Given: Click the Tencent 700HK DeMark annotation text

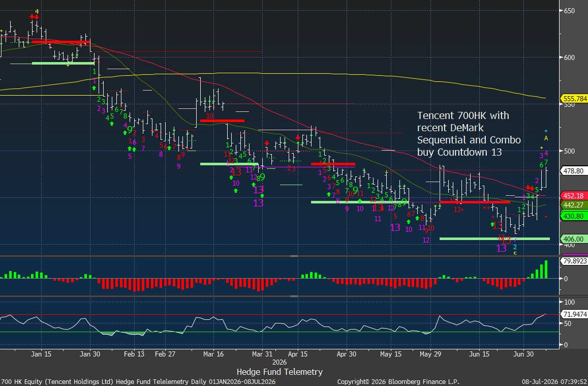Looking at the screenshot, I should 469,134.
